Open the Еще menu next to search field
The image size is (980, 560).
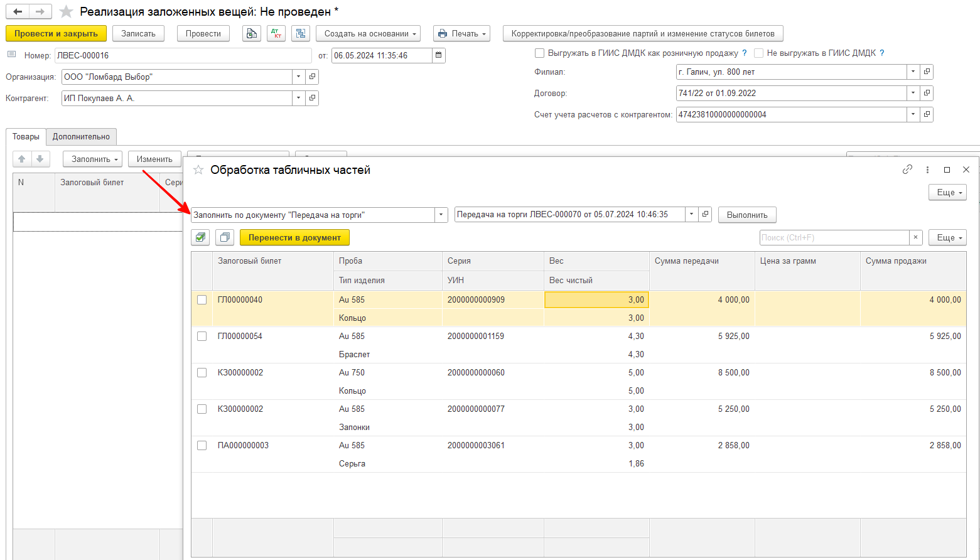pyautogui.click(x=947, y=237)
